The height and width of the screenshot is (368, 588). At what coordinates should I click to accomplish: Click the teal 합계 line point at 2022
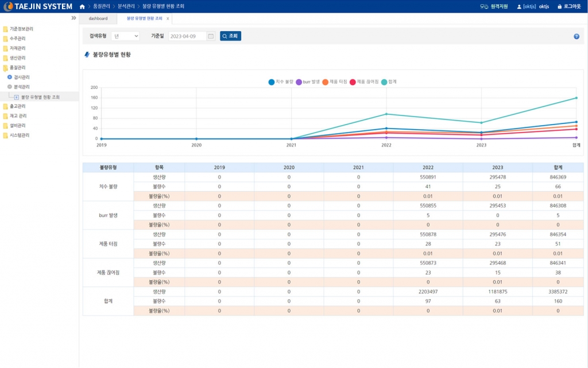click(386, 114)
